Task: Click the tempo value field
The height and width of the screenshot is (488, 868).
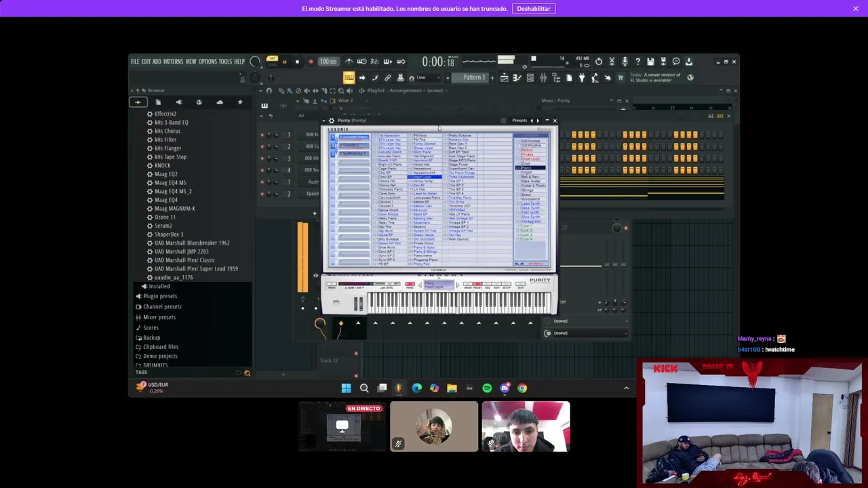Action: (328, 62)
